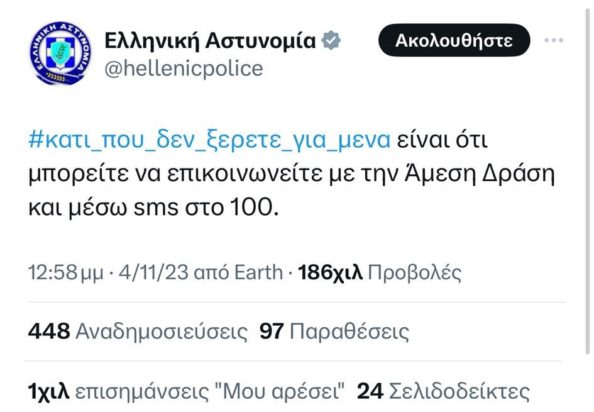View the 186χιλ Προβολές view count

tap(380, 272)
